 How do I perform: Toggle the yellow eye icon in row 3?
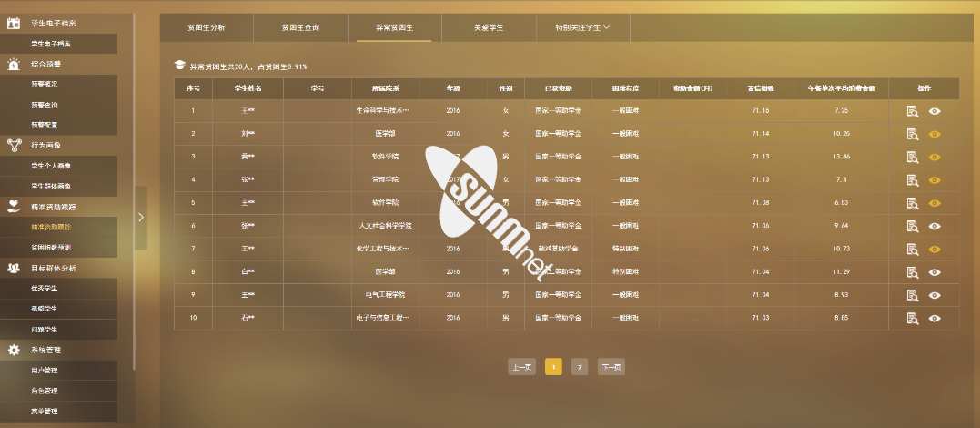[x=935, y=157]
